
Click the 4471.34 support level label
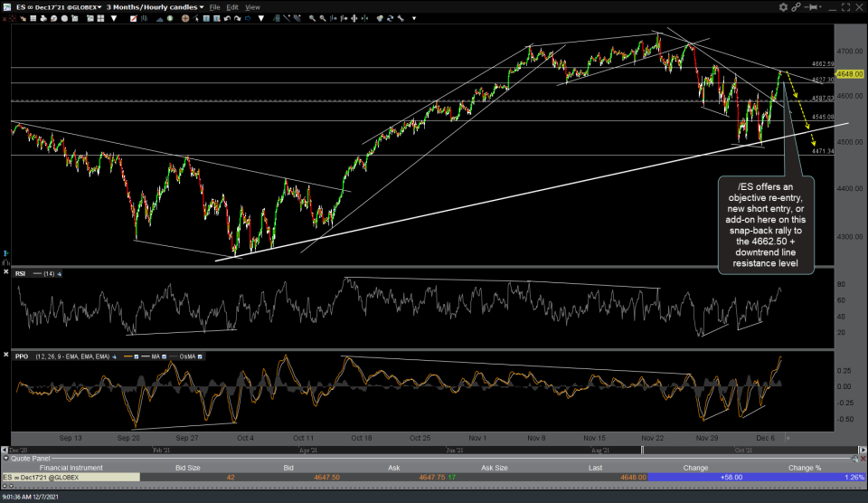pyautogui.click(x=823, y=151)
